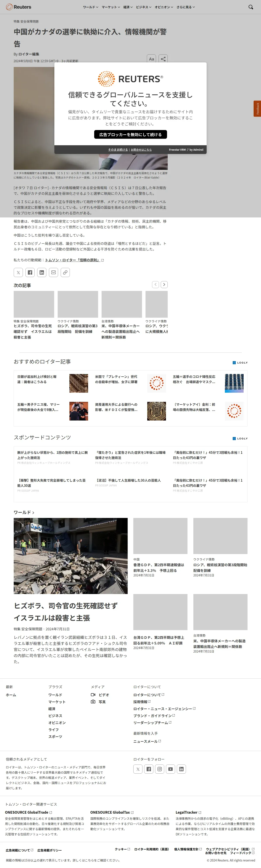Share article on Facebook below the article
This screenshot has width=261, height=868.
[30, 272]
